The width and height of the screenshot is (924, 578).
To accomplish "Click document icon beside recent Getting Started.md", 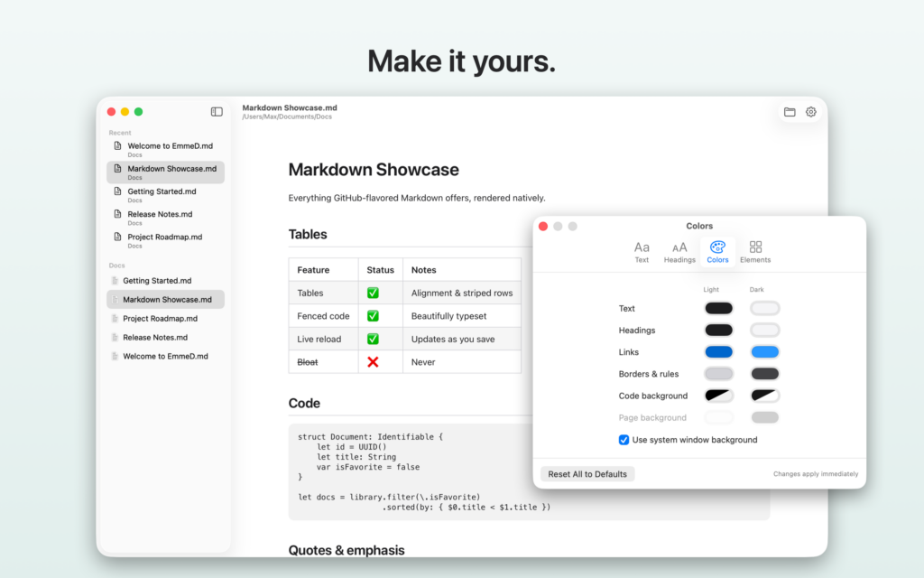I will [118, 191].
